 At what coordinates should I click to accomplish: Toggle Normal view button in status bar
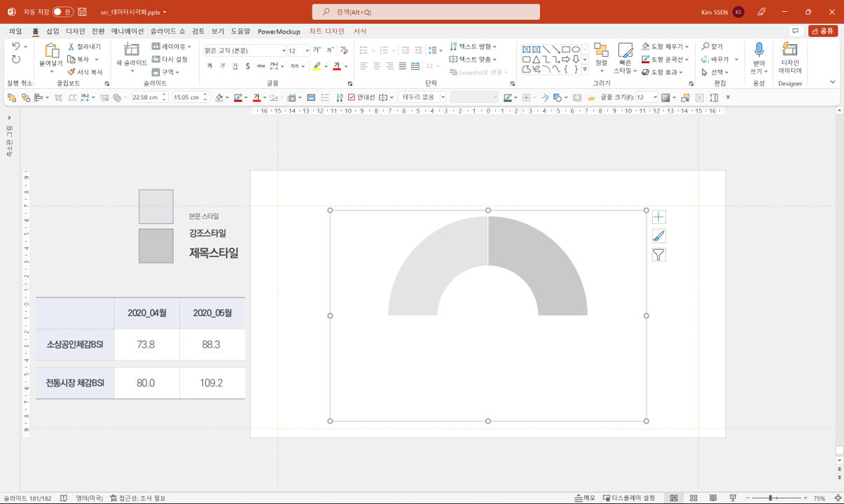click(x=674, y=498)
